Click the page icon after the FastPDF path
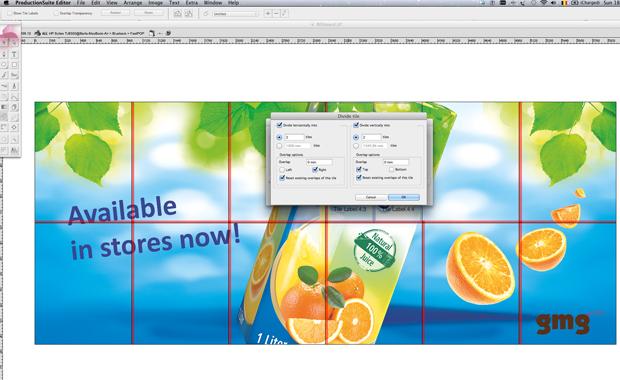620x380 pixels. click(x=152, y=34)
